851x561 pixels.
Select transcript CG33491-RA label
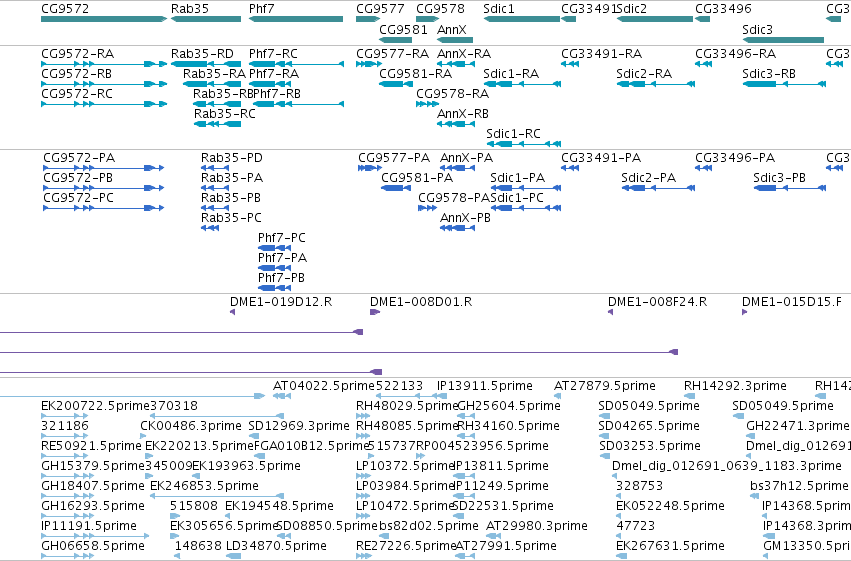601,54
